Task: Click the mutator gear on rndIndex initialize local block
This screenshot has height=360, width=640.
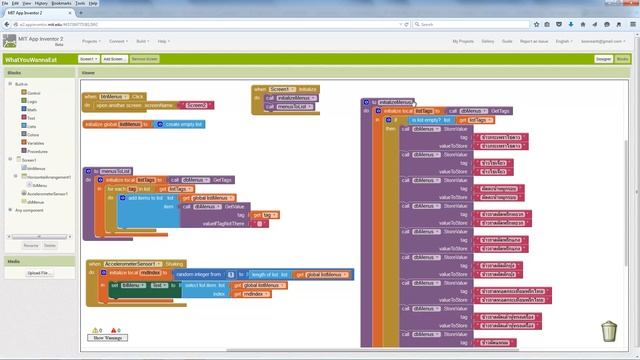Action: click(104, 272)
